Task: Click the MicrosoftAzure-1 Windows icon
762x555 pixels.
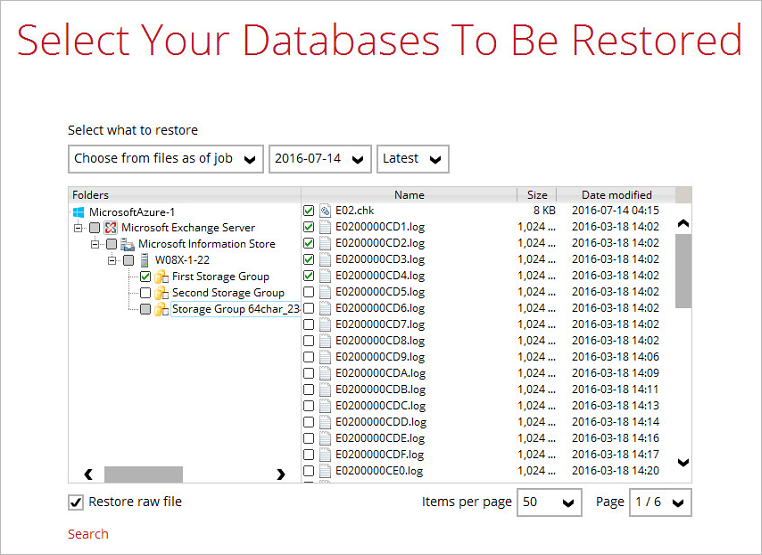Action: 78,212
